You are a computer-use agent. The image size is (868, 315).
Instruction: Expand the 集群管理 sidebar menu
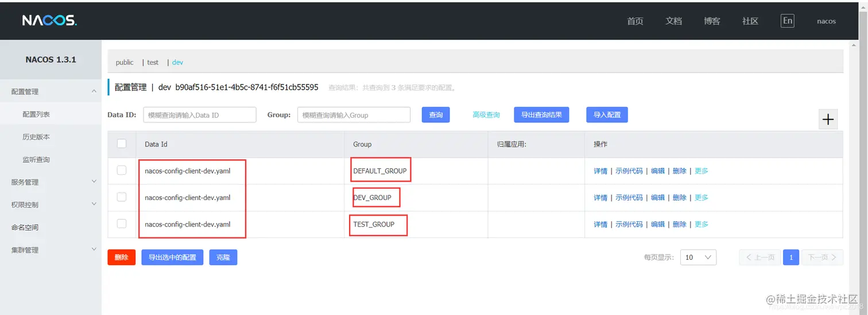[x=51, y=249]
